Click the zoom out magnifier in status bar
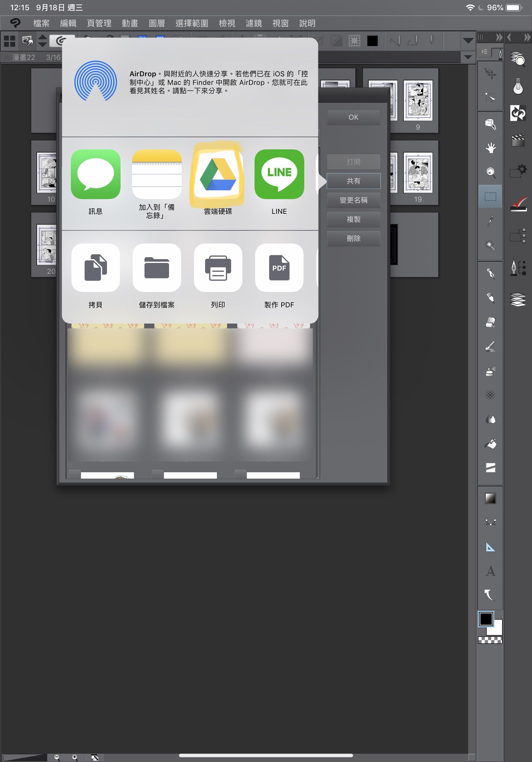This screenshot has height=762, width=532. tap(57, 757)
